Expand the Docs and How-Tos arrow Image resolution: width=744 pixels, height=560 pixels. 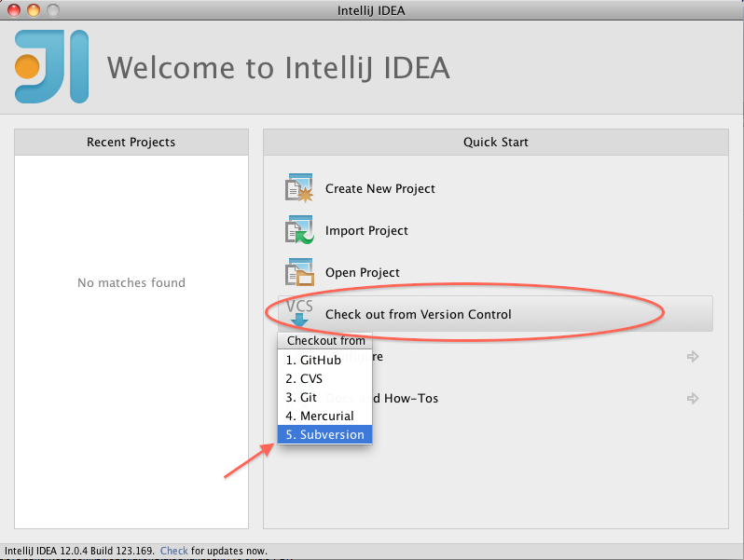click(693, 398)
